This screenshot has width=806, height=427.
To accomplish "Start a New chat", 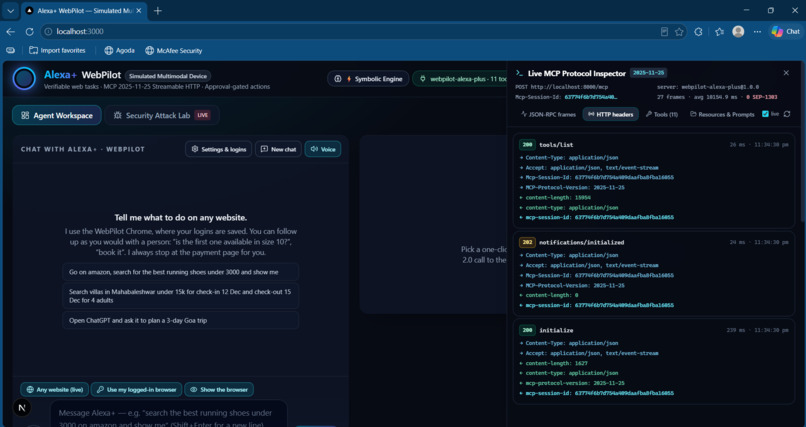I will [x=278, y=149].
